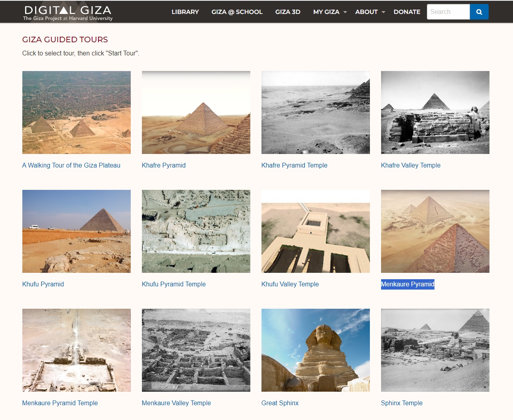Go to Giza @ School page
This screenshot has height=420, width=513.
[237, 12]
